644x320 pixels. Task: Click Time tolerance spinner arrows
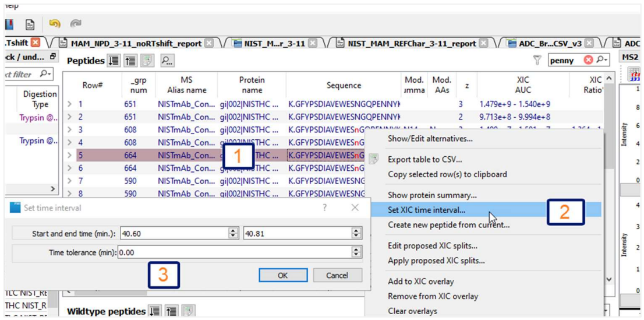(356, 252)
